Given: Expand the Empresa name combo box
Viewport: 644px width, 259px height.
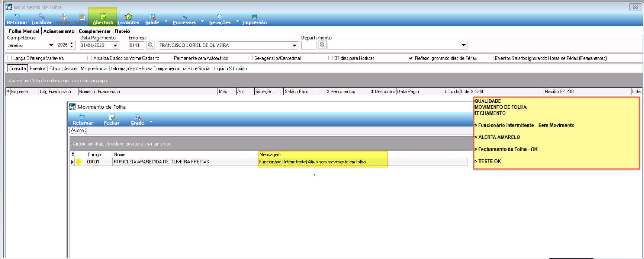Looking at the screenshot, I should (x=294, y=45).
